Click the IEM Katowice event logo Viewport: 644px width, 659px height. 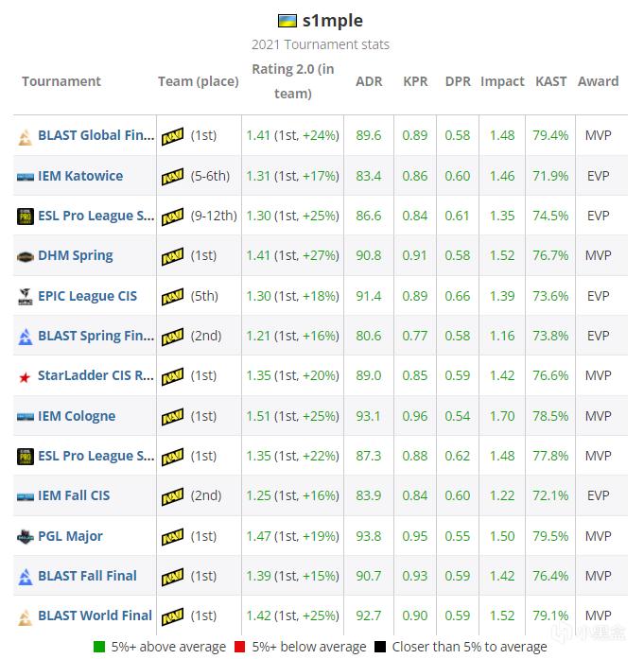click(26, 177)
